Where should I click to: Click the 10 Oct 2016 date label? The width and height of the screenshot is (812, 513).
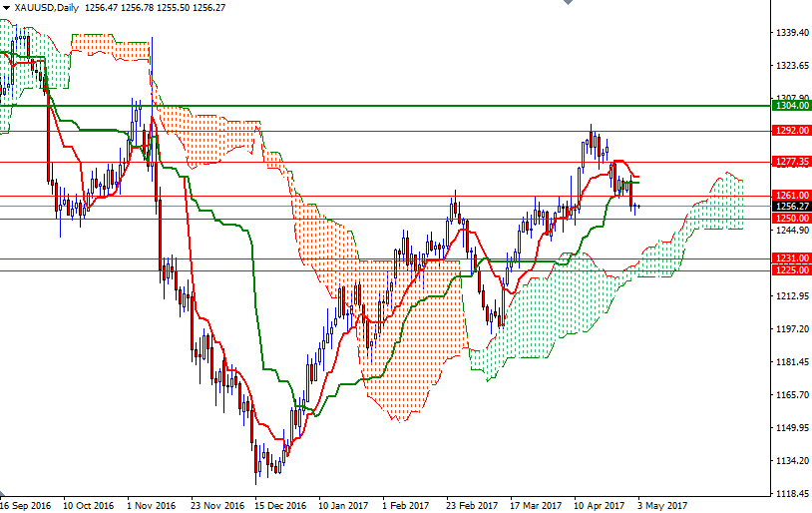88,506
